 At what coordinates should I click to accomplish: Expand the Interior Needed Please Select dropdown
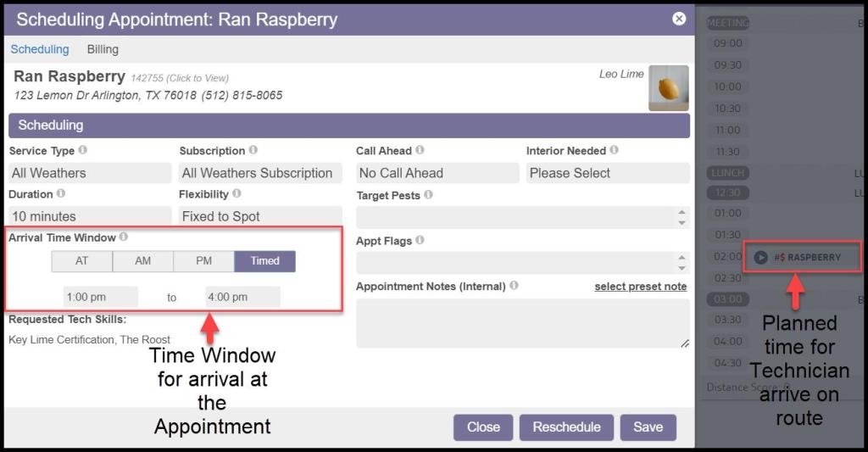click(x=607, y=173)
